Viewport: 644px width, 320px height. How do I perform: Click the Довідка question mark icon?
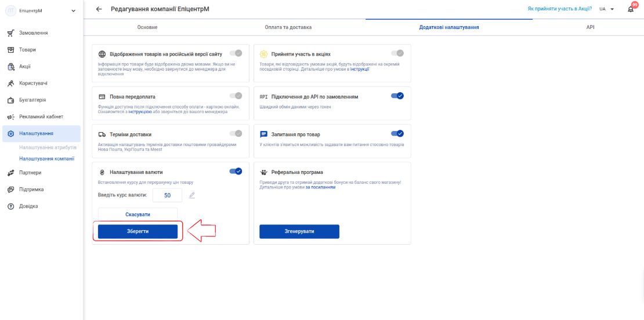click(11, 206)
